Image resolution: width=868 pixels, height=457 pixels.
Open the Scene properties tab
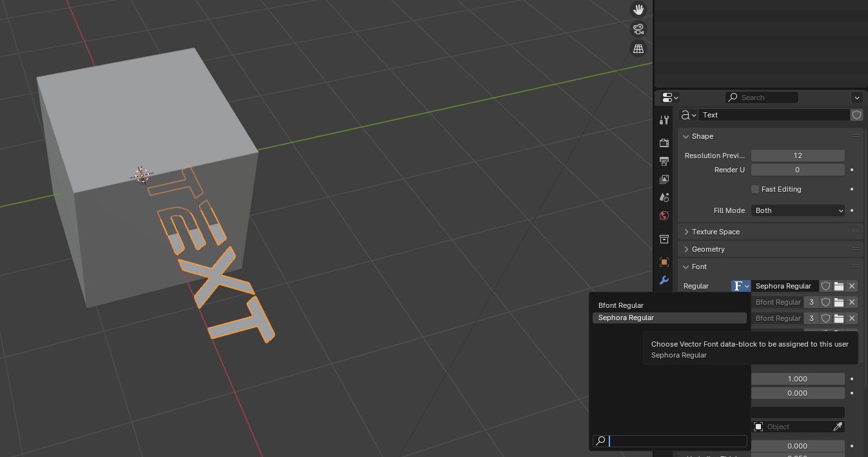pyautogui.click(x=664, y=198)
